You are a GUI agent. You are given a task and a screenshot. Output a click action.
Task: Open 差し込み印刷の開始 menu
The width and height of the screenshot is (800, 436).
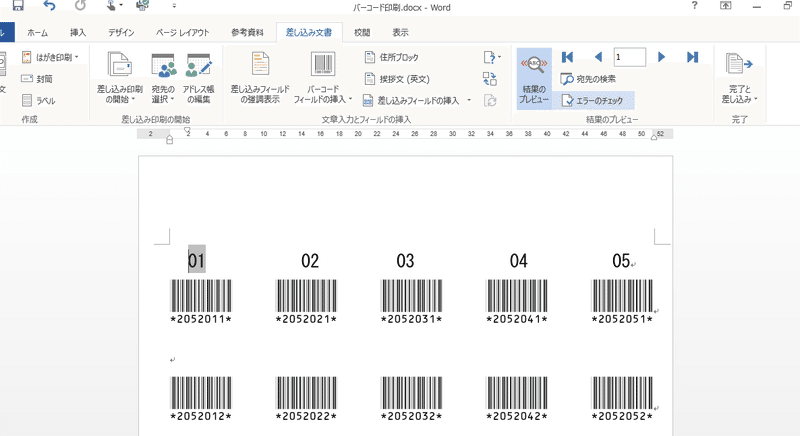[120, 78]
